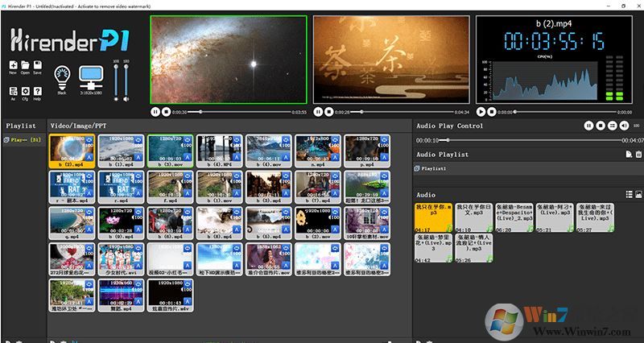Select the b (7).mp4 video thumbnail
The image size is (644, 343).
pyautogui.click(x=318, y=187)
